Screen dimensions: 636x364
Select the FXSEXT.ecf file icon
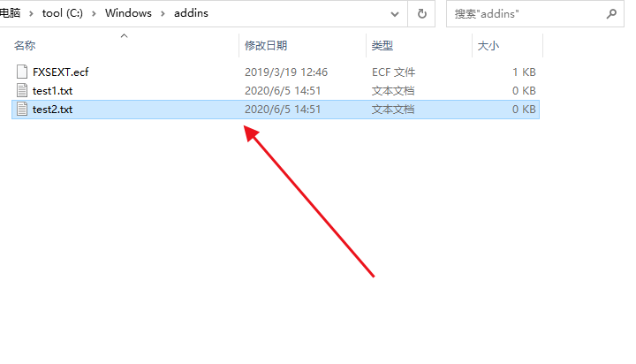pyautogui.click(x=22, y=72)
